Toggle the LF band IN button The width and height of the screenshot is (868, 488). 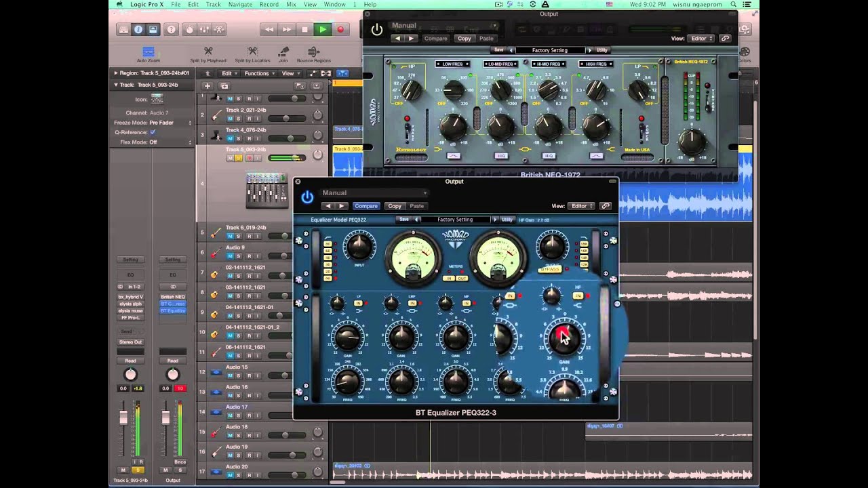(358, 303)
